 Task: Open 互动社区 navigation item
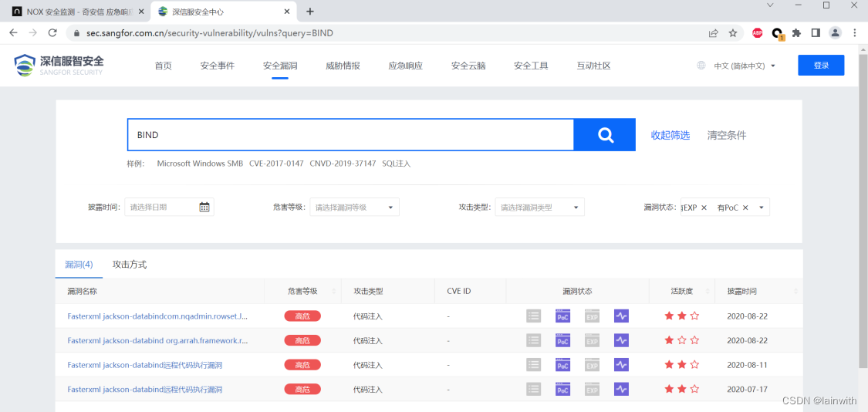click(x=593, y=66)
